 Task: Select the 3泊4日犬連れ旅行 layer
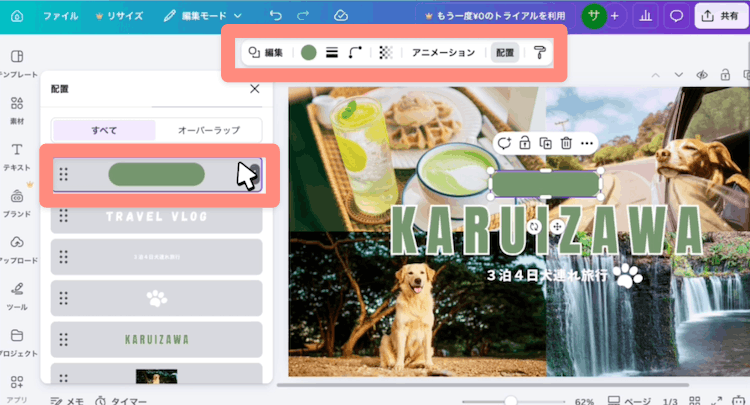tap(156, 257)
